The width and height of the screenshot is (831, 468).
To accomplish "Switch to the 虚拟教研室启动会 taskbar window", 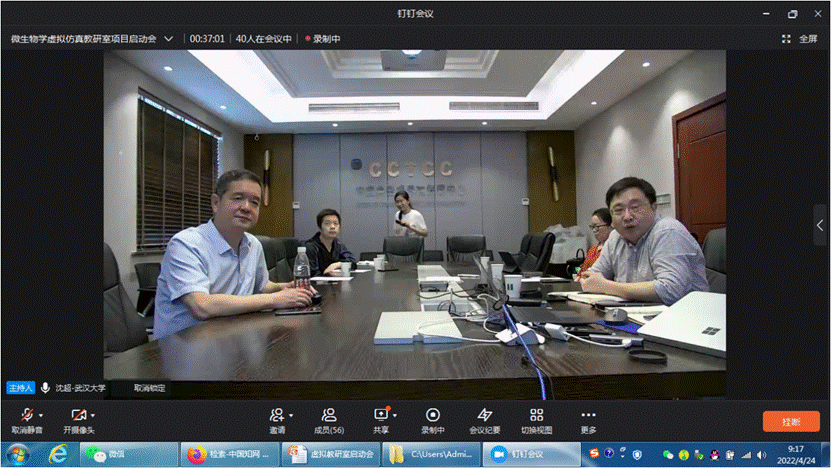I will point(330,454).
